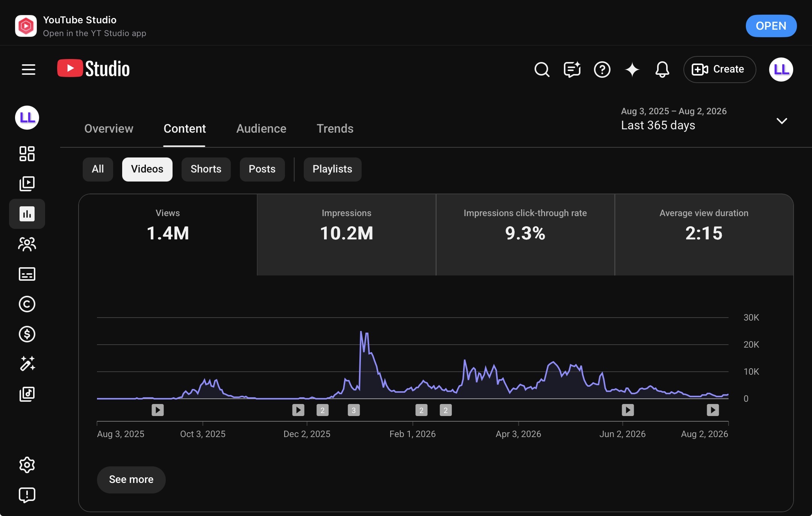Open the Community people icon in sidebar
The height and width of the screenshot is (516, 812).
(27, 244)
